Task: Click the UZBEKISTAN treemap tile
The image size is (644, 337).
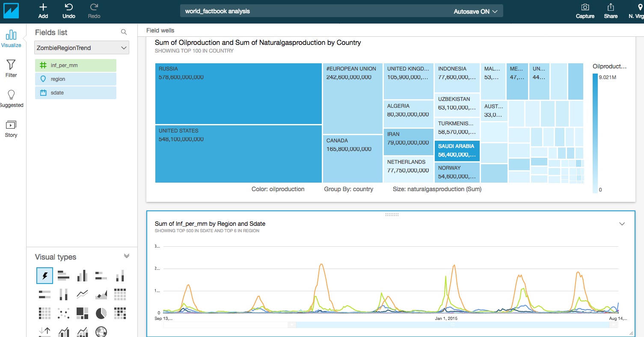Action: (x=457, y=105)
